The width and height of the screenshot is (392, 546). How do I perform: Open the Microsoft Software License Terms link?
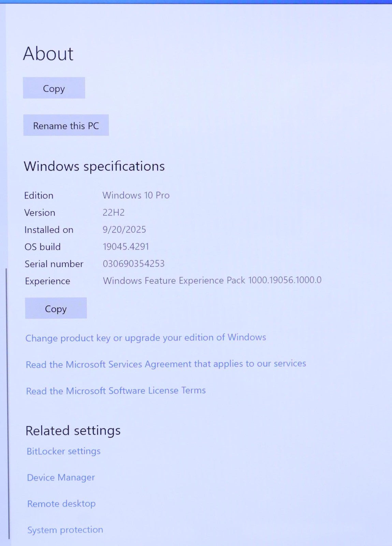(116, 391)
